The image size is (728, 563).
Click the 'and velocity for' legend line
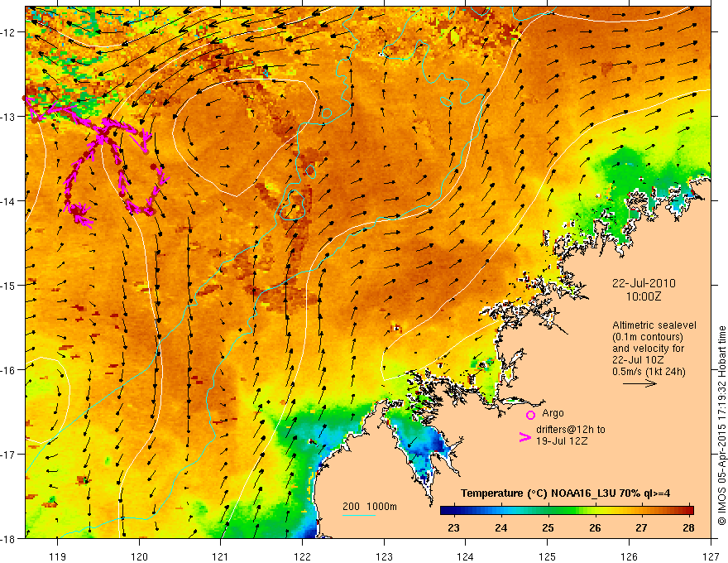(648, 349)
